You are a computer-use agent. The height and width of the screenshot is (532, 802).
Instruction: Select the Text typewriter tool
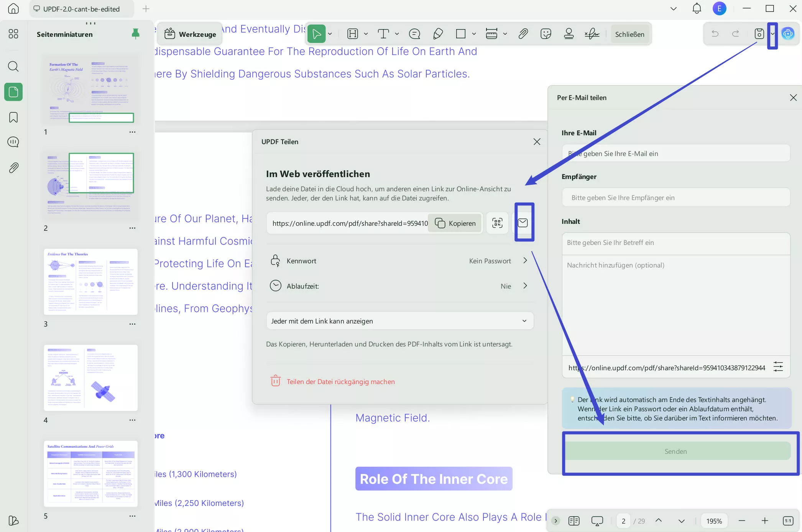click(x=383, y=34)
